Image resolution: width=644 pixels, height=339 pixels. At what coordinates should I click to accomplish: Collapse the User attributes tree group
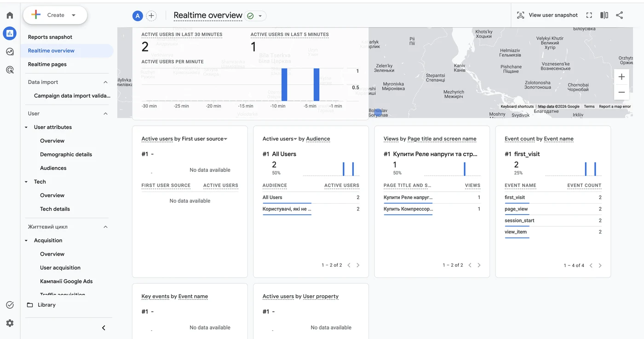(x=26, y=127)
